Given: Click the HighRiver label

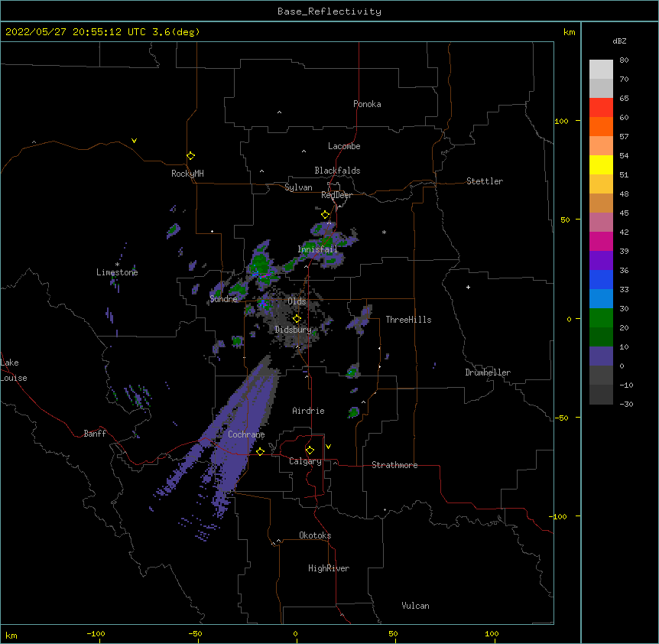Looking at the screenshot, I should (329, 568).
